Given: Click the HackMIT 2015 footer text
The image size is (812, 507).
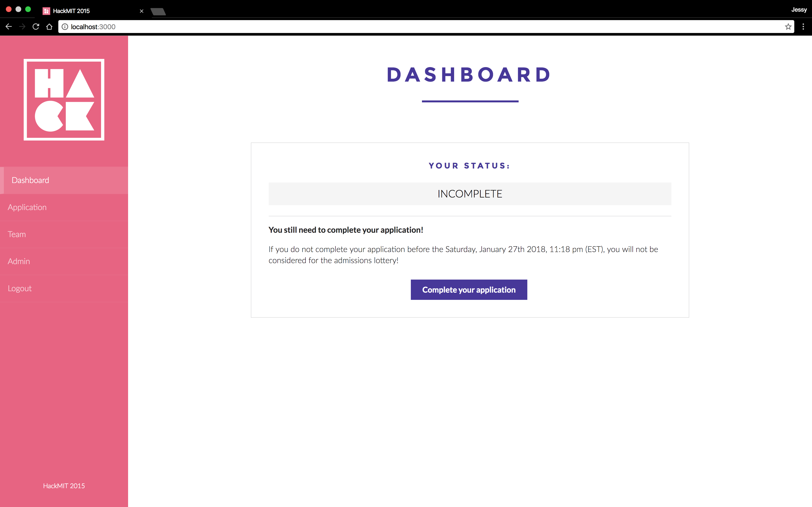Looking at the screenshot, I should click(64, 485).
